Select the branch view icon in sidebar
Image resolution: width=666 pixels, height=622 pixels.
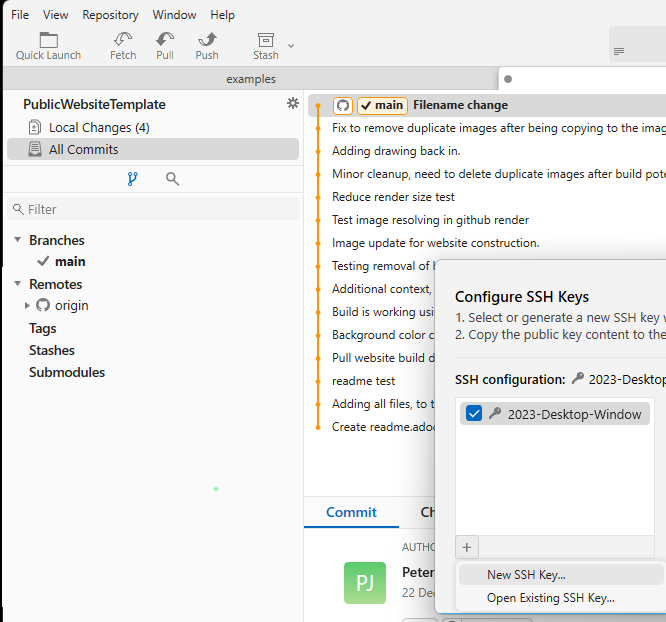132,179
